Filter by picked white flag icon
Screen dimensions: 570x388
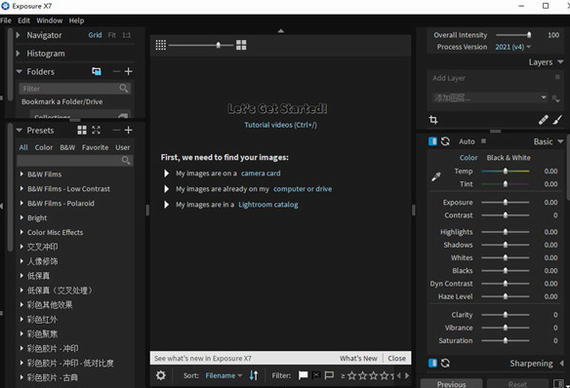303,375
